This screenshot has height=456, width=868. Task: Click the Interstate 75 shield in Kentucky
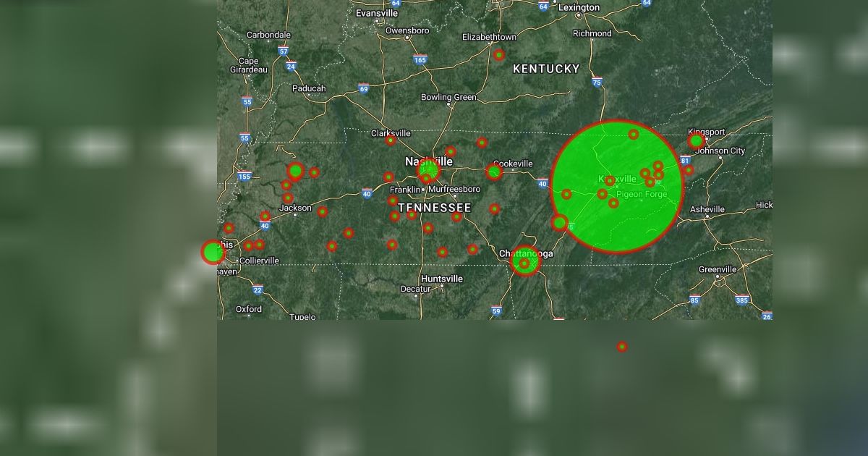[x=596, y=83]
